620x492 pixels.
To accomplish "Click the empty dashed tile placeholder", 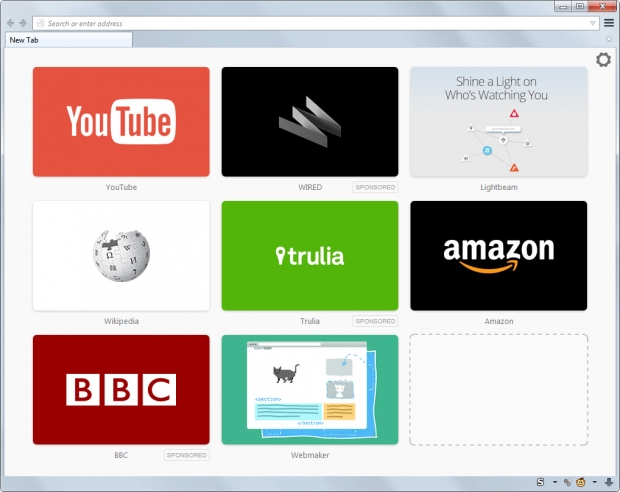I will tap(499, 390).
